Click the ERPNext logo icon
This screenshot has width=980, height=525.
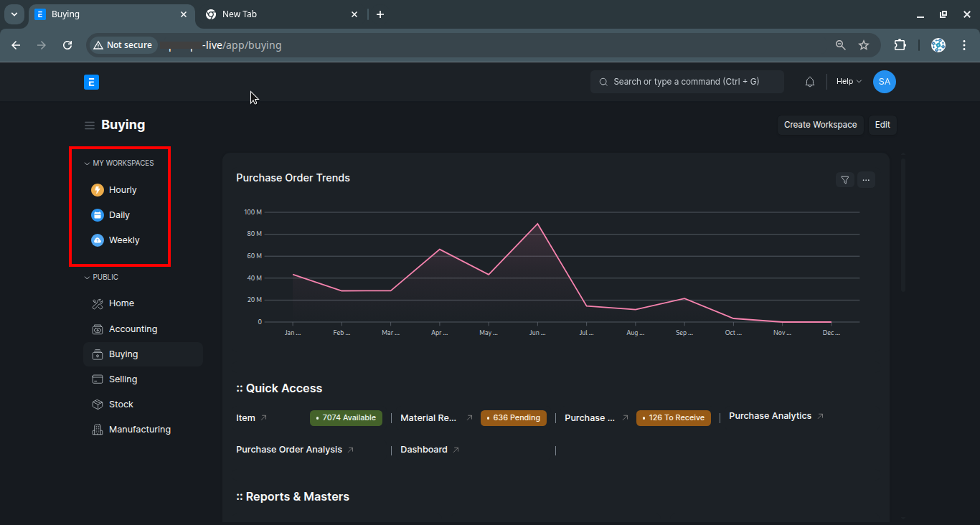91,82
